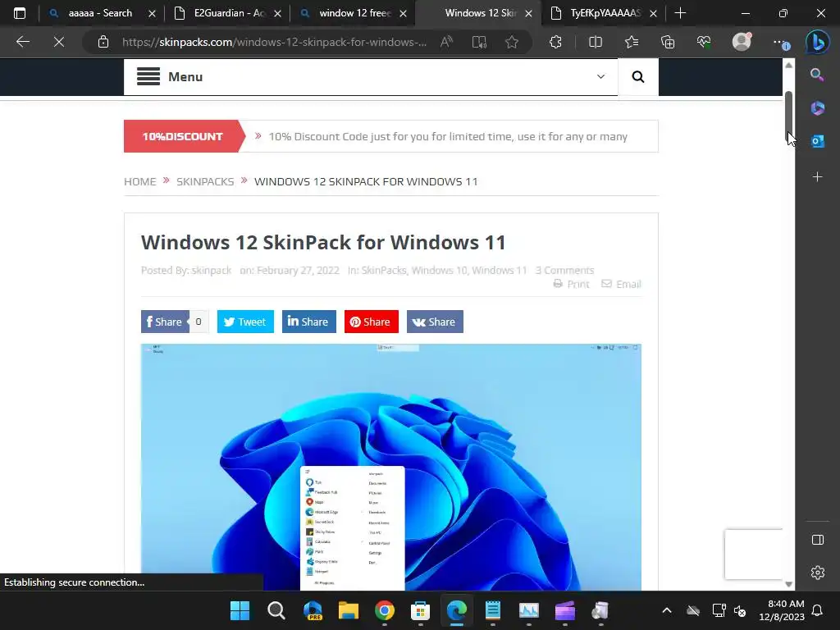This screenshot has height=630, width=840.
Task: Tweet this post
Action: tap(245, 322)
